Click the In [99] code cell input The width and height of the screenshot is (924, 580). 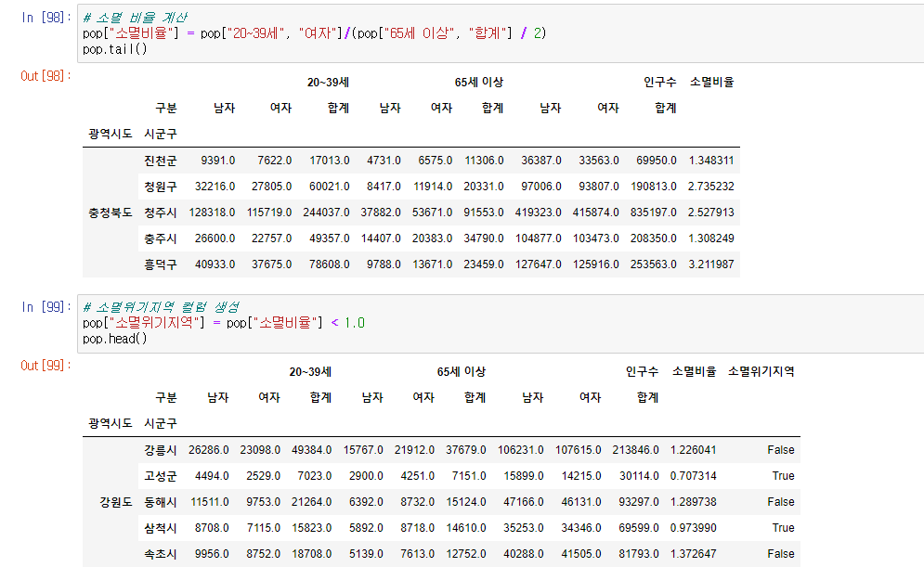[501, 323]
